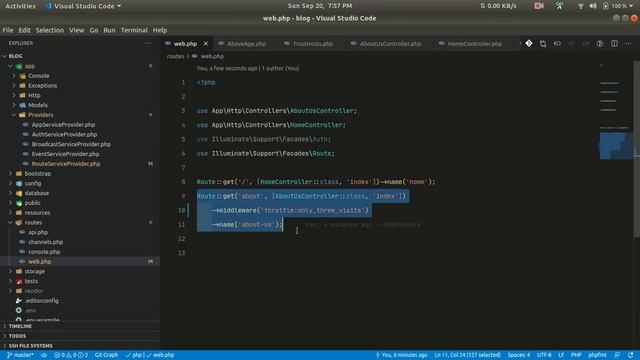This screenshot has height=360, width=640.
Task: Open the Go menu
Action: (94, 30)
